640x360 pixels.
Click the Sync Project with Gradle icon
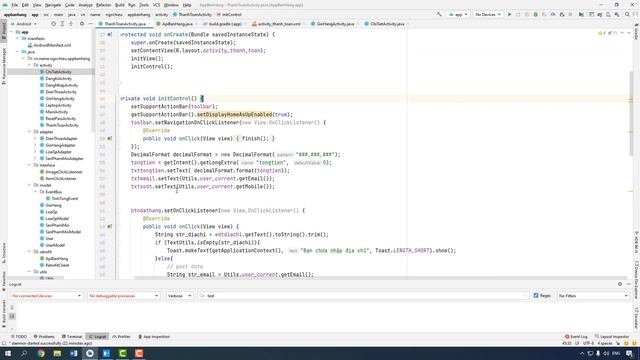[x=600, y=14]
